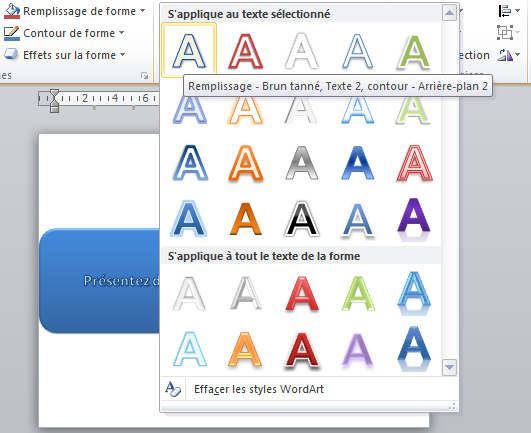This screenshot has width=531, height=433.
Task: Pick the black fill white outline WordArt
Action: click(301, 219)
